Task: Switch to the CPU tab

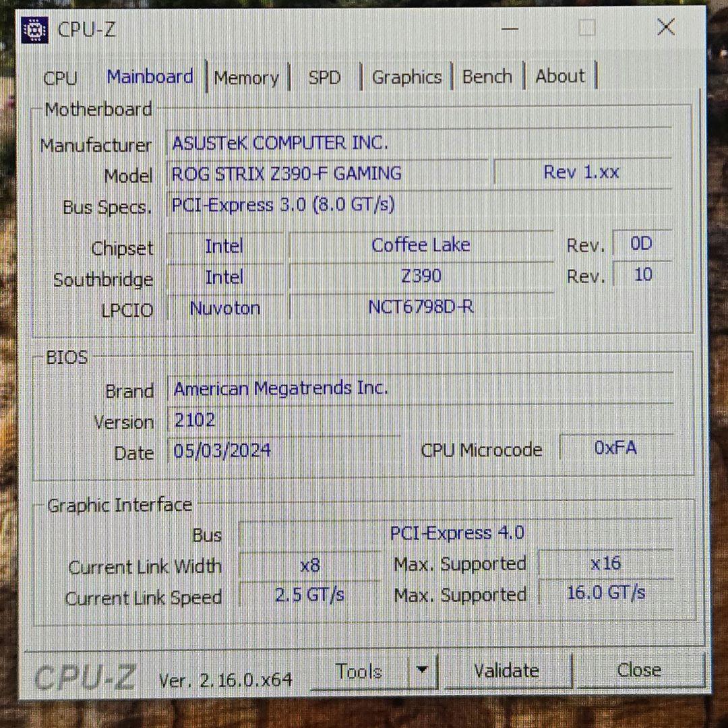Action: (x=60, y=78)
